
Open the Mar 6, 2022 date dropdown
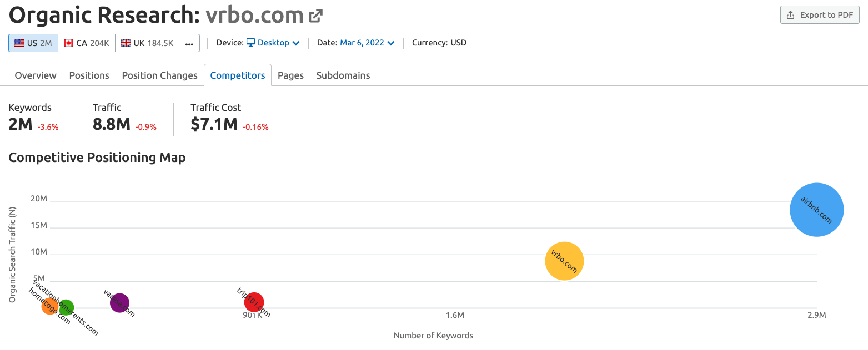point(367,43)
